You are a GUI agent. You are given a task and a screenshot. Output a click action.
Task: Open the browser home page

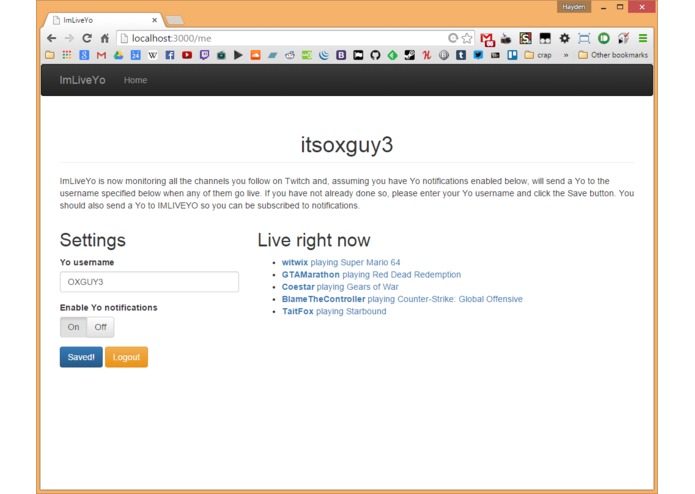pos(105,38)
